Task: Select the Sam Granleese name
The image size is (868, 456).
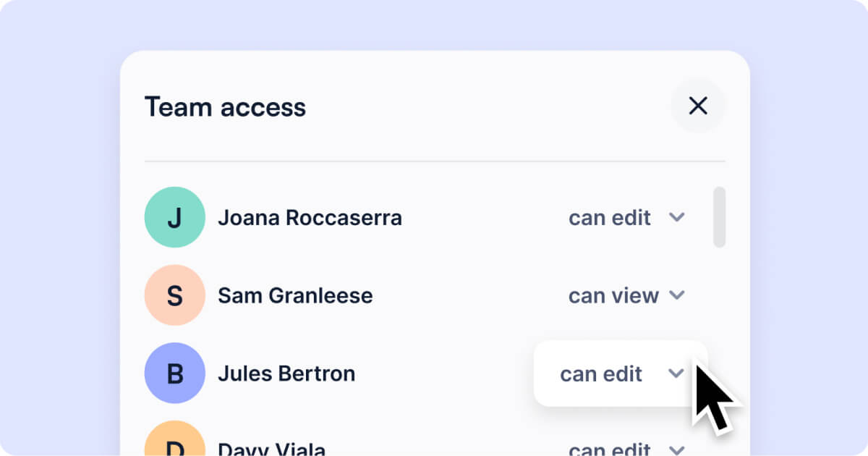Action: [x=295, y=295]
